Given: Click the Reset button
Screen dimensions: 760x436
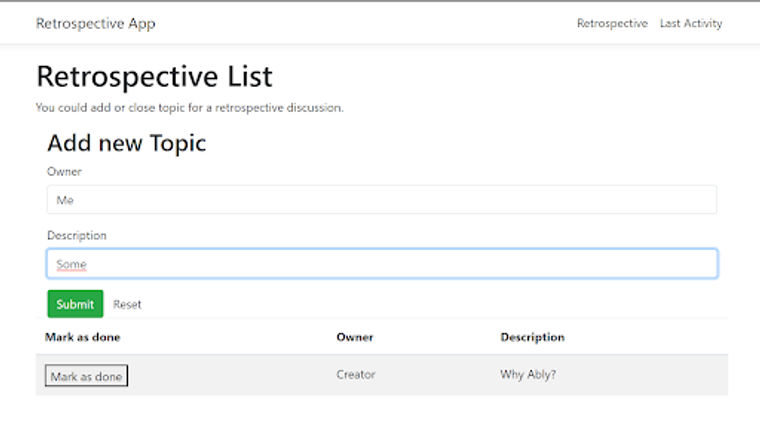Looking at the screenshot, I should 127,304.
